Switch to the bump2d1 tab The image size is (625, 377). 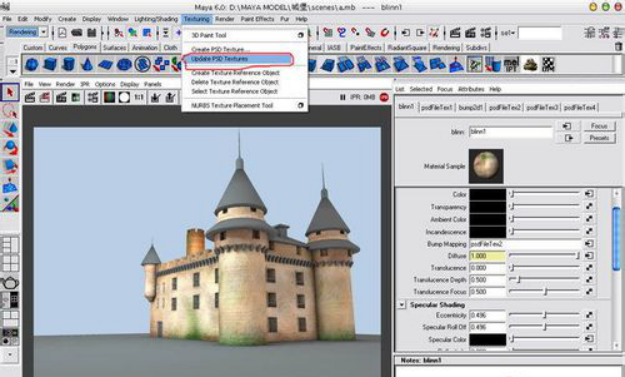pos(470,107)
